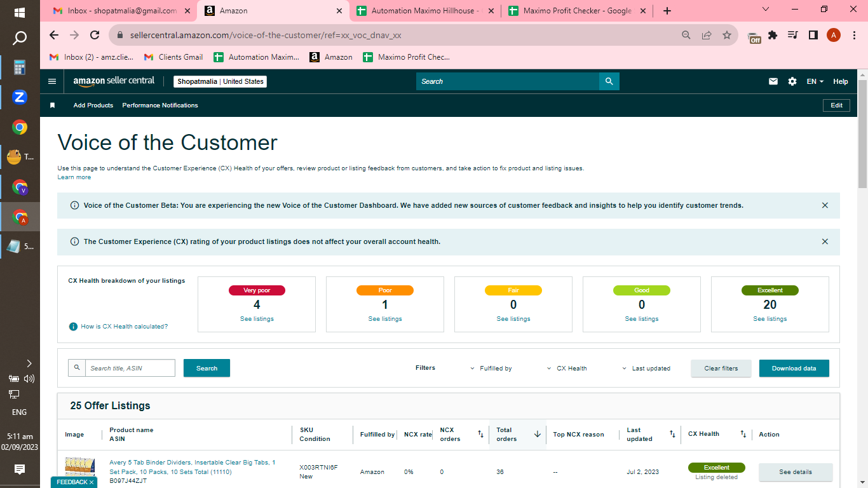Click How is CX Health calculated

tap(125, 327)
